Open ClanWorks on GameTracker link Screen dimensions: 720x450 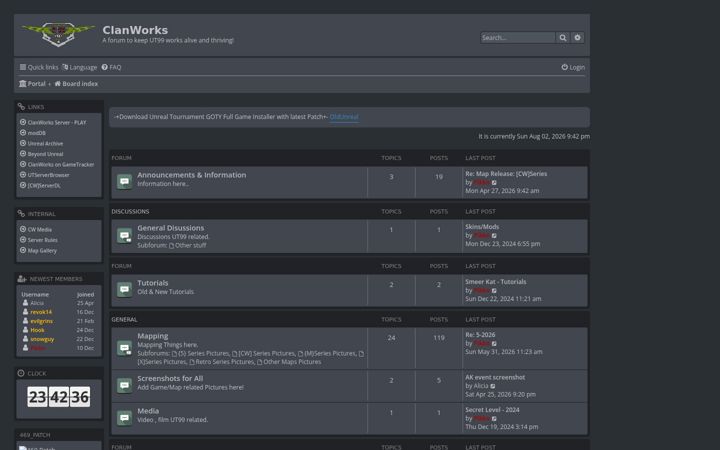(61, 164)
